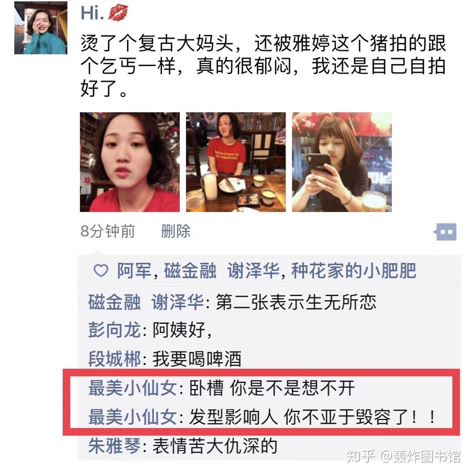Viewport: 473px width, 476px height.
Task: Tap the 8分钟前 timestamp
Action: 108,231
